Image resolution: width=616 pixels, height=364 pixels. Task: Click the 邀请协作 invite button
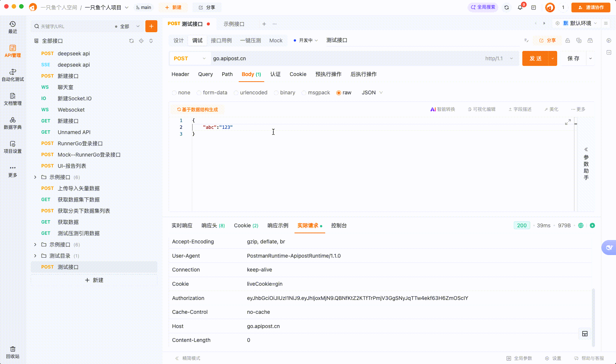click(591, 7)
